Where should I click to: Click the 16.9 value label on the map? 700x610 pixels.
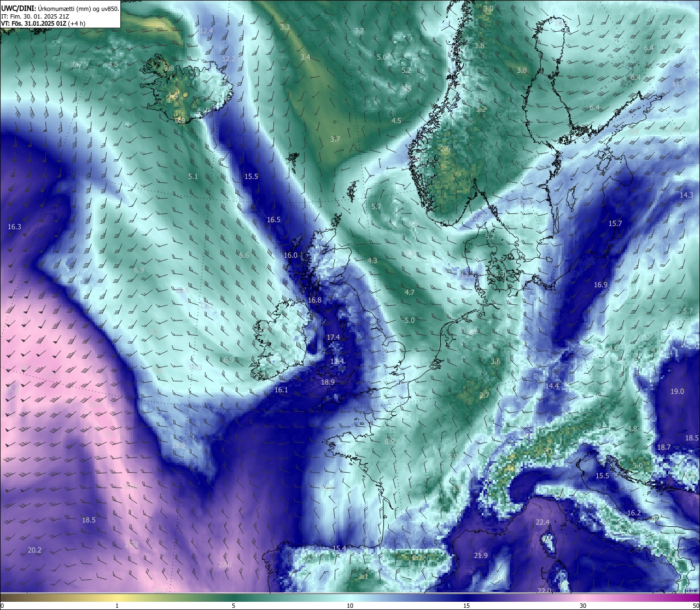(x=600, y=284)
